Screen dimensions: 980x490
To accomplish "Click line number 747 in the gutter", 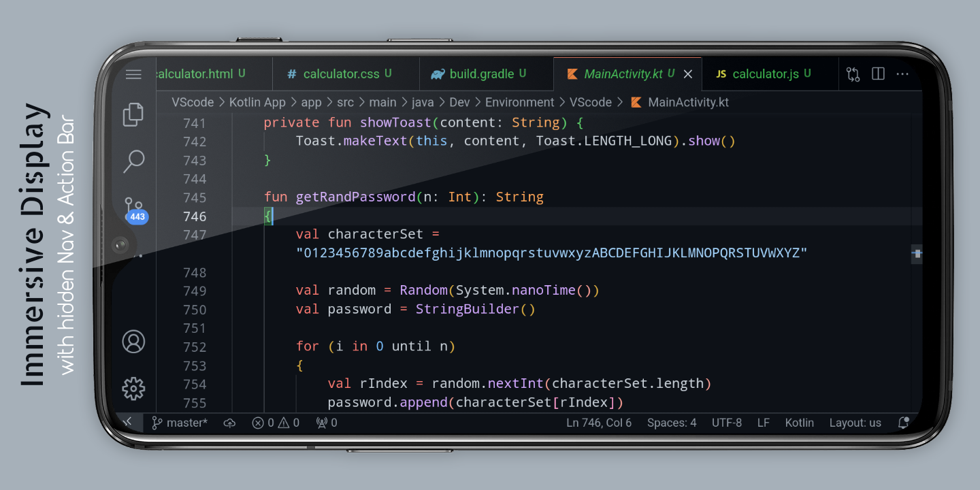I will coord(195,235).
